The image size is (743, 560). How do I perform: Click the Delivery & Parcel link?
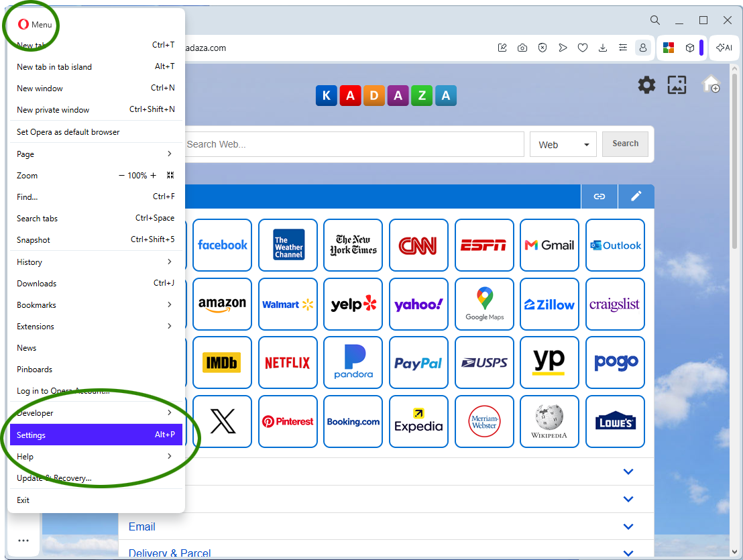click(169, 553)
